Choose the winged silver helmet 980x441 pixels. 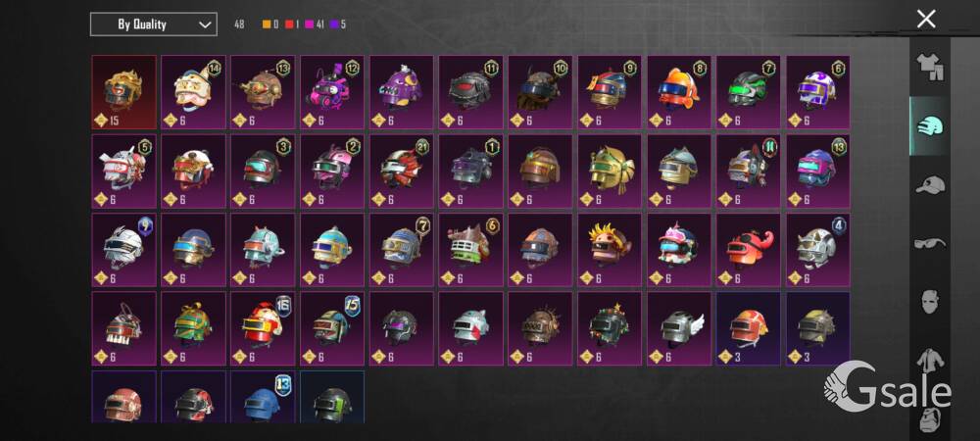(679, 328)
